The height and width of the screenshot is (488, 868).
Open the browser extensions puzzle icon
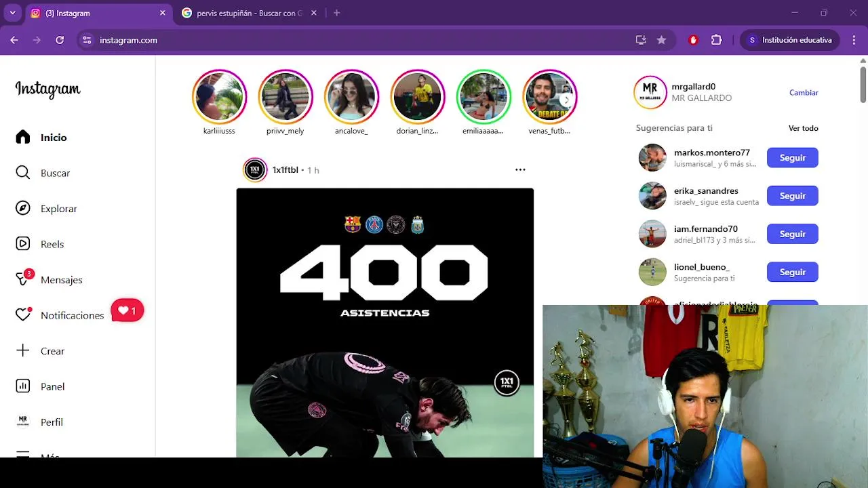[716, 40]
